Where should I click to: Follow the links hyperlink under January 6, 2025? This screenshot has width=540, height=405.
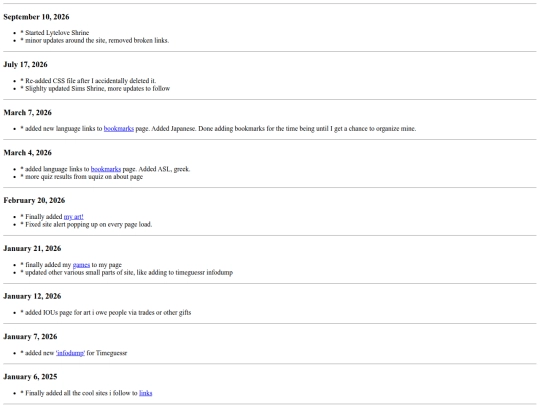[145, 393]
